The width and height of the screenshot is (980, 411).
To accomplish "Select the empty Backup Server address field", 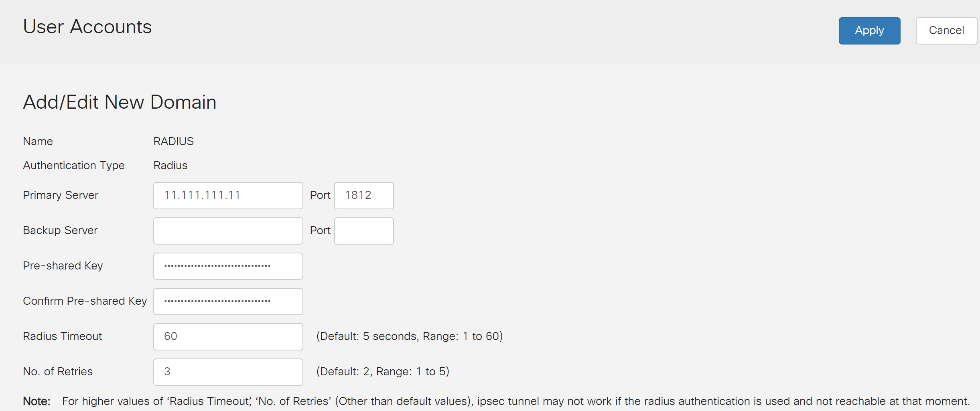I will (228, 231).
